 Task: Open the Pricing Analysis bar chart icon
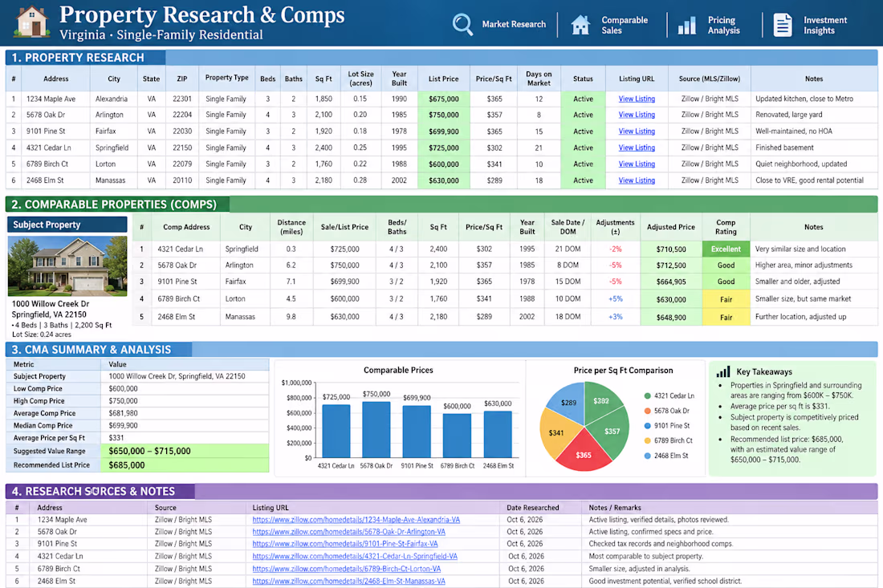[x=686, y=25]
